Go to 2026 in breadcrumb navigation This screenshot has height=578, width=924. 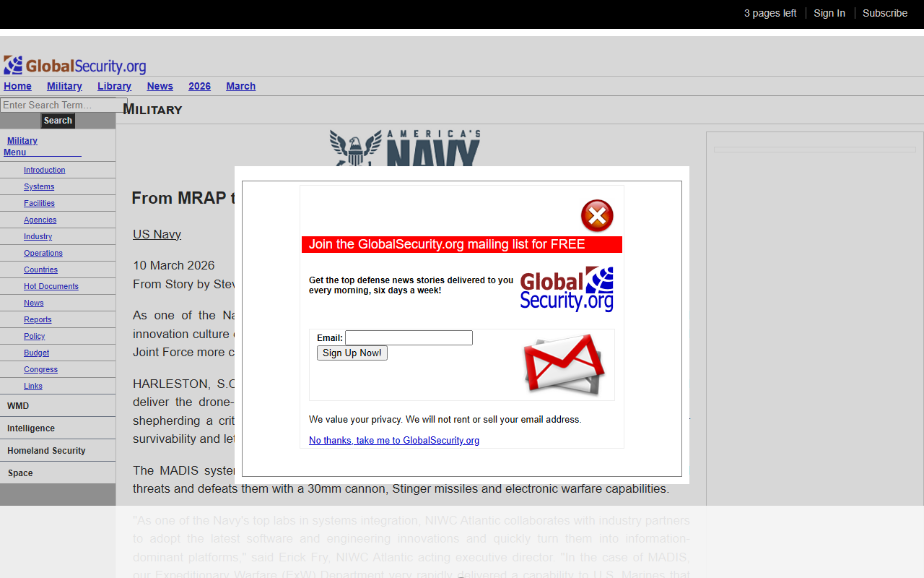point(199,86)
